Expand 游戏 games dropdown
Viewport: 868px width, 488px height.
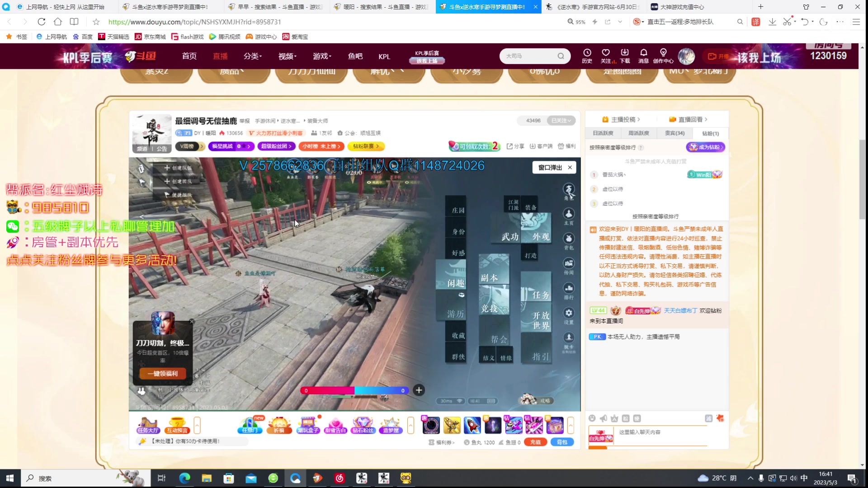point(322,56)
